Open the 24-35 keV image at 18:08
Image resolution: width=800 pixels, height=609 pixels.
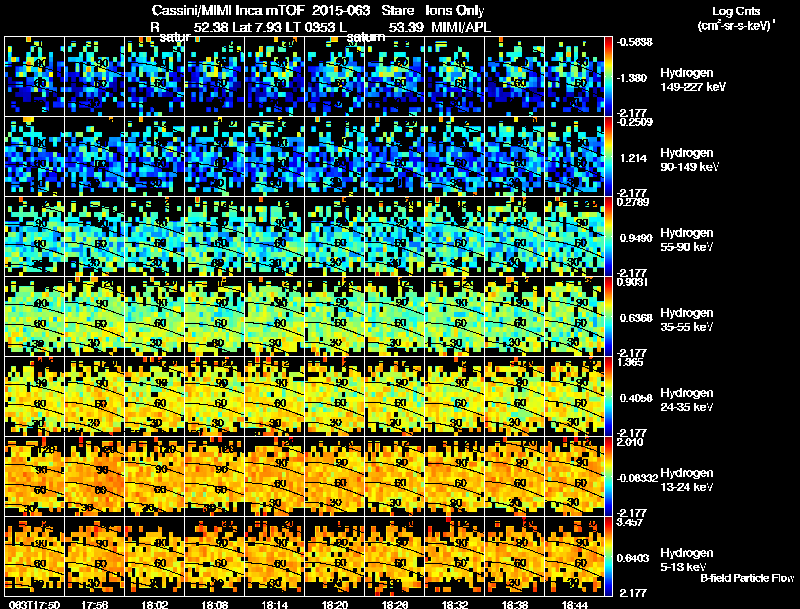click(215, 397)
